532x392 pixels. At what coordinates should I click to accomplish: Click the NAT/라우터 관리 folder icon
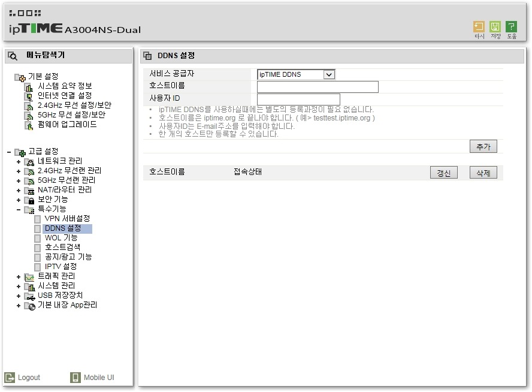[29, 191]
